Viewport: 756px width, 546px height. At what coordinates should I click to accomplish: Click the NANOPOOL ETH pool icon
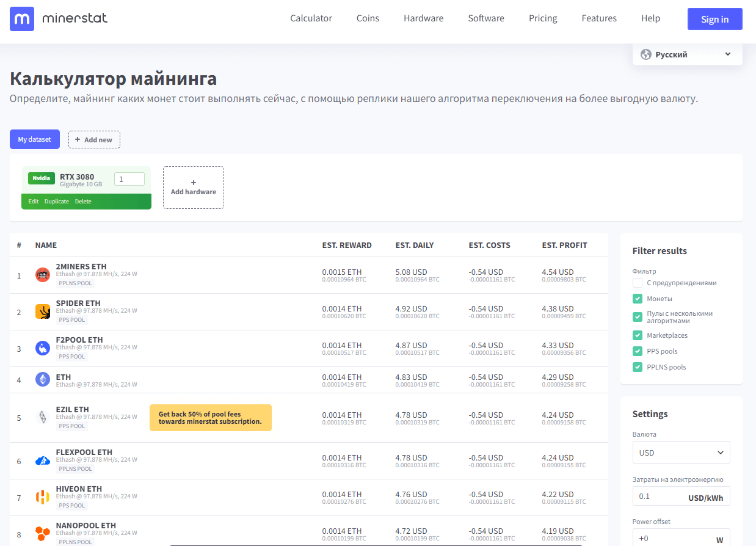[x=42, y=534]
